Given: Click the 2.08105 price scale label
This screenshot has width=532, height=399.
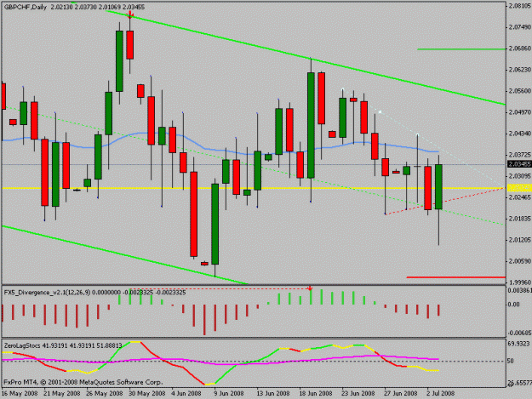Looking at the screenshot, I should pos(520,6).
